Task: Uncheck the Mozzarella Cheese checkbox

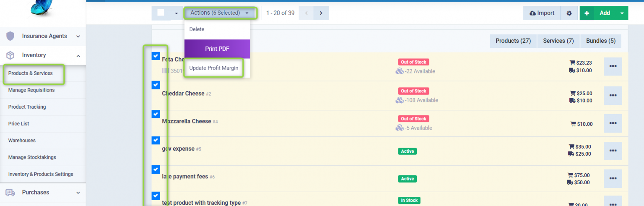Action: point(156,114)
